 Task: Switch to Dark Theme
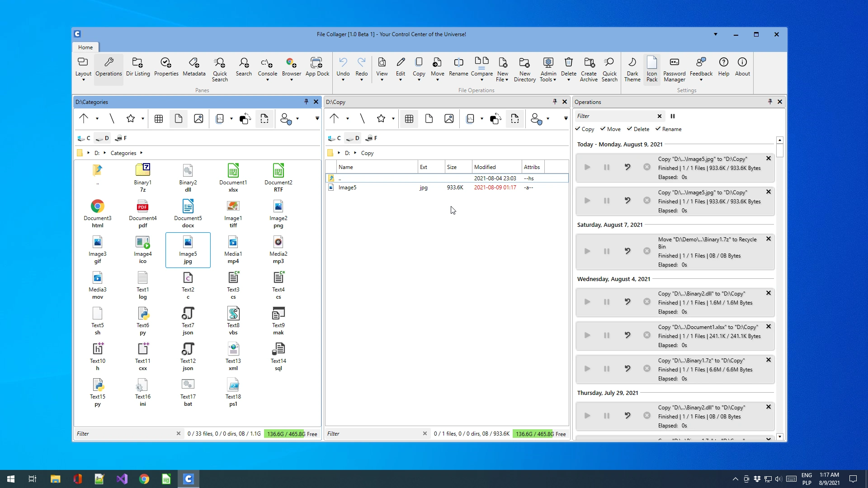tap(632, 70)
